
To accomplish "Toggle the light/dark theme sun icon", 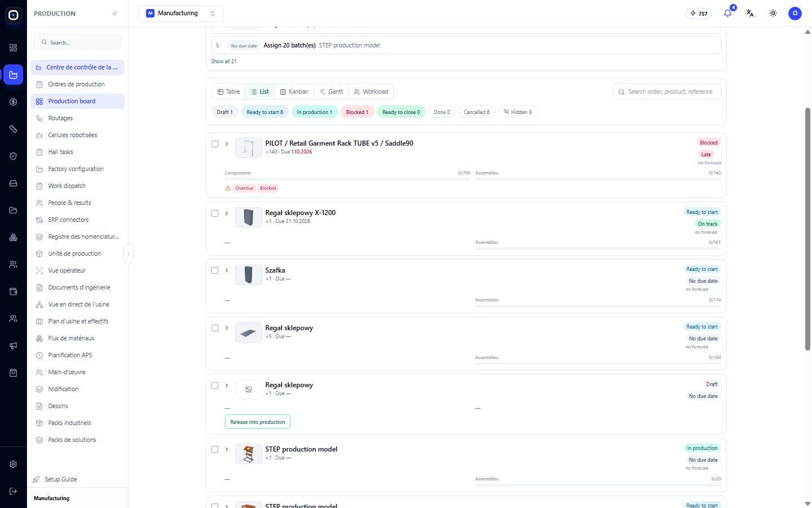I will click(x=773, y=13).
